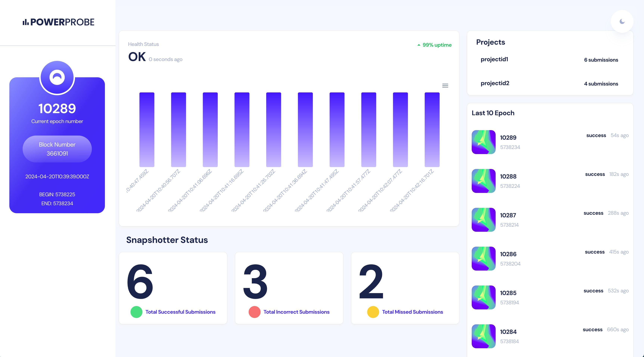Screen dimensions: 644x357
Task: Click the END: 5738234 text
Action: [x=57, y=204]
